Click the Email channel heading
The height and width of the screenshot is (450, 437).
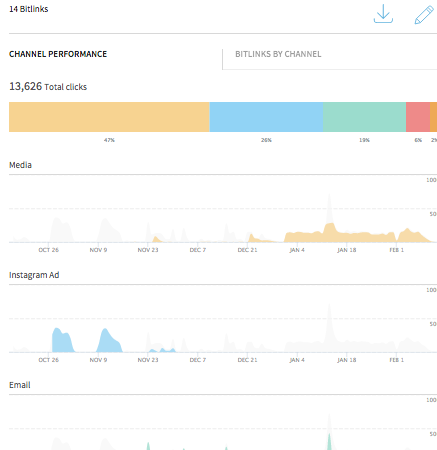tap(20, 385)
